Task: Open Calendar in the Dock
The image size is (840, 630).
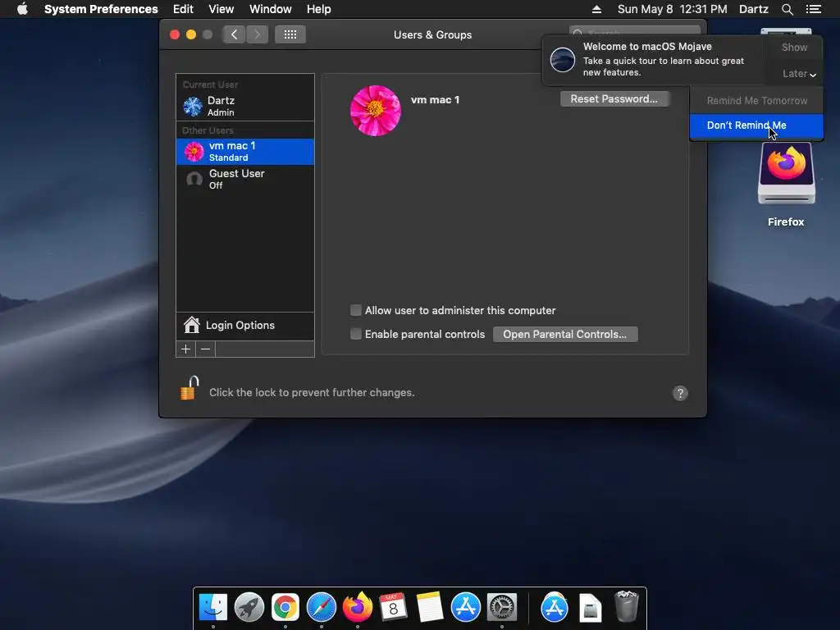Action: point(393,607)
